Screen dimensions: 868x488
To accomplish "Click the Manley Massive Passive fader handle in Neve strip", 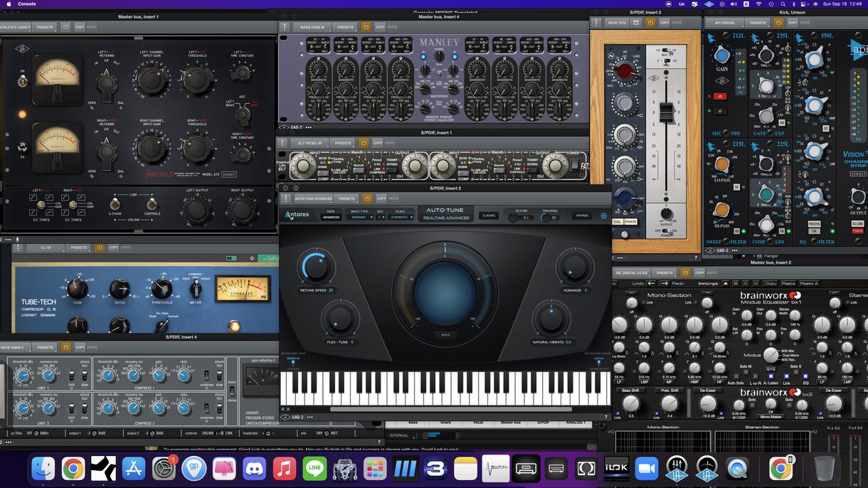I will (667, 112).
